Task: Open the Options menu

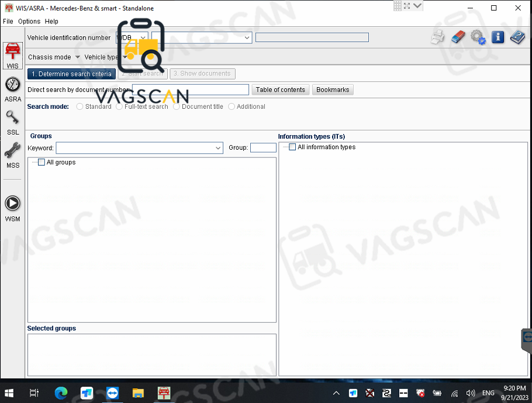Action: tap(29, 22)
